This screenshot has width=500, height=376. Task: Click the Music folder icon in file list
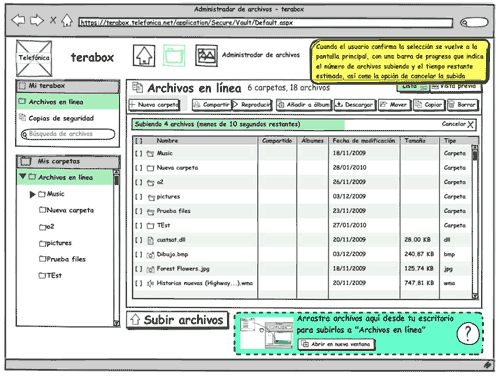(151, 154)
